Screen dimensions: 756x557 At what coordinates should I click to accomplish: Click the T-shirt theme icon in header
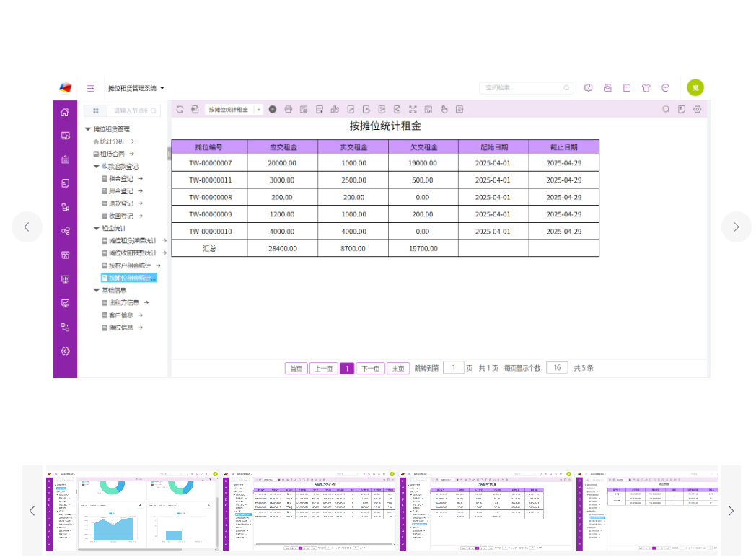[646, 88]
